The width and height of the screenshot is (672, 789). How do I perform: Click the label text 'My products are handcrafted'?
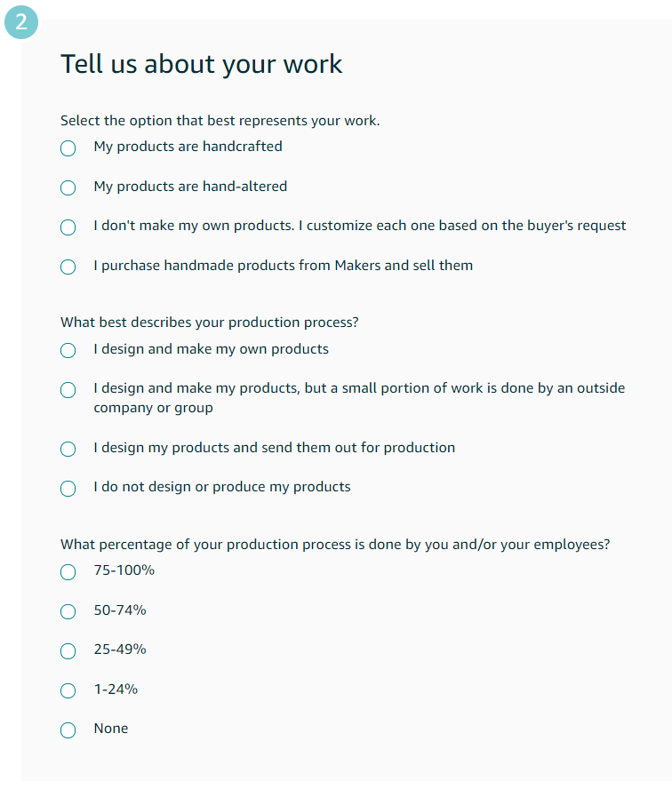[x=188, y=146]
